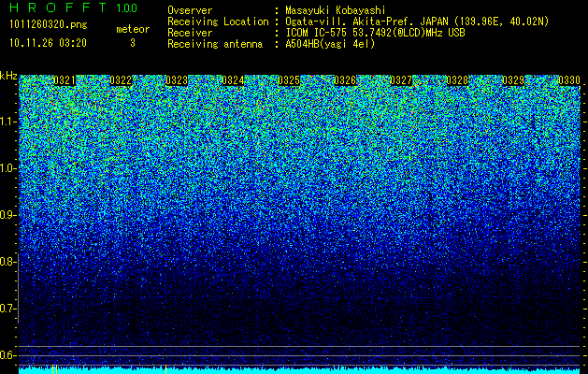Click the 0330 time marker
The image size is (588, 374).
(569, 80)
